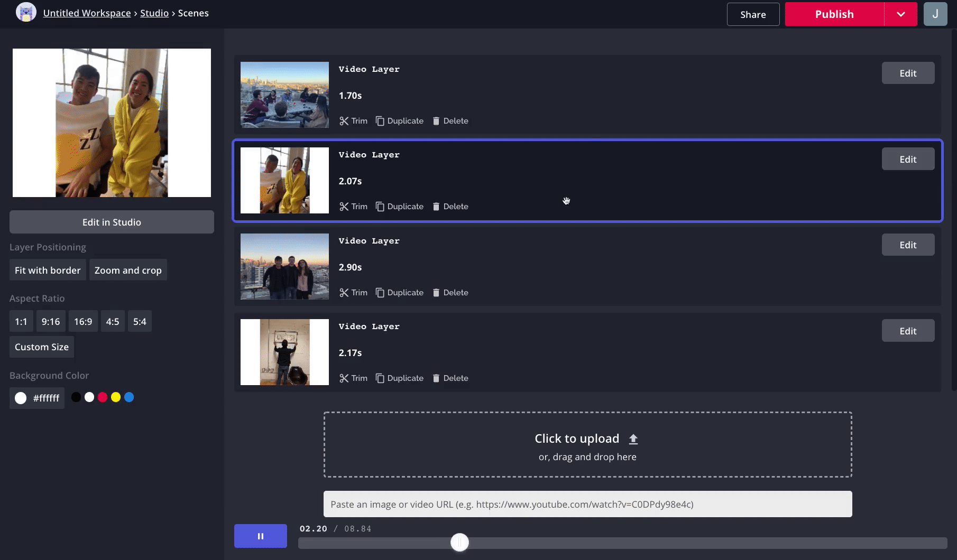Viewport: 957px width, 560px height.
Task: Trim the 2.17s video layer
Action: point(353,378)
